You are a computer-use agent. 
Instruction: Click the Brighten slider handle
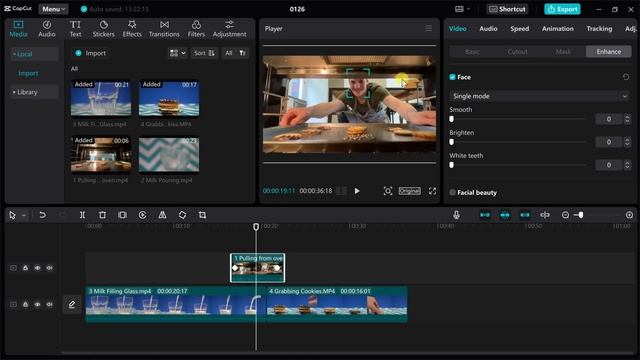click(x=451, y=142)
